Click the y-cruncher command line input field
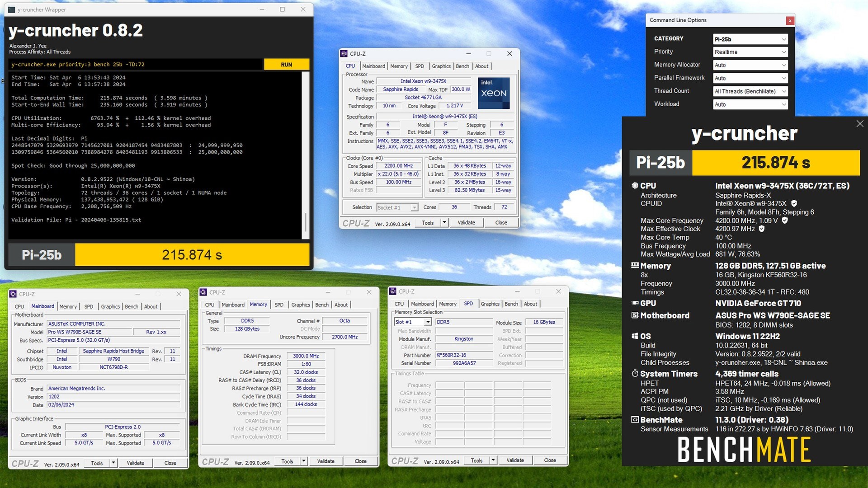This screenshot has width=868, height=488. [135, 65]
